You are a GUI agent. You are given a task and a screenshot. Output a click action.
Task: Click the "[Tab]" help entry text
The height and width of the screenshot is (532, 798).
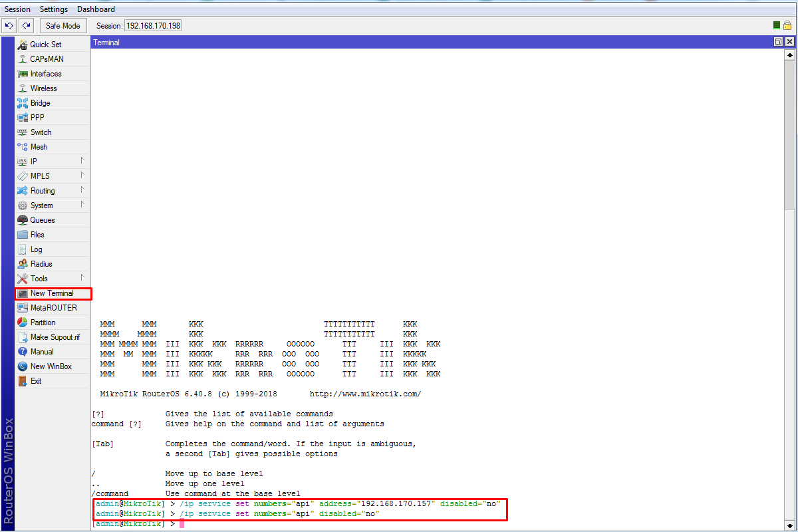tap(102, 444)
